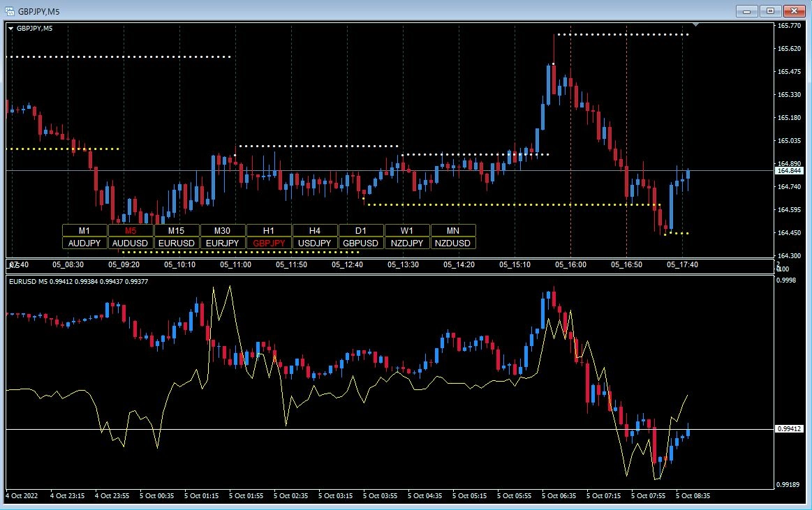Viewport: 812px width, 510px height.
Task: Click the 164.844 current price label
Action: click(789, 170)
